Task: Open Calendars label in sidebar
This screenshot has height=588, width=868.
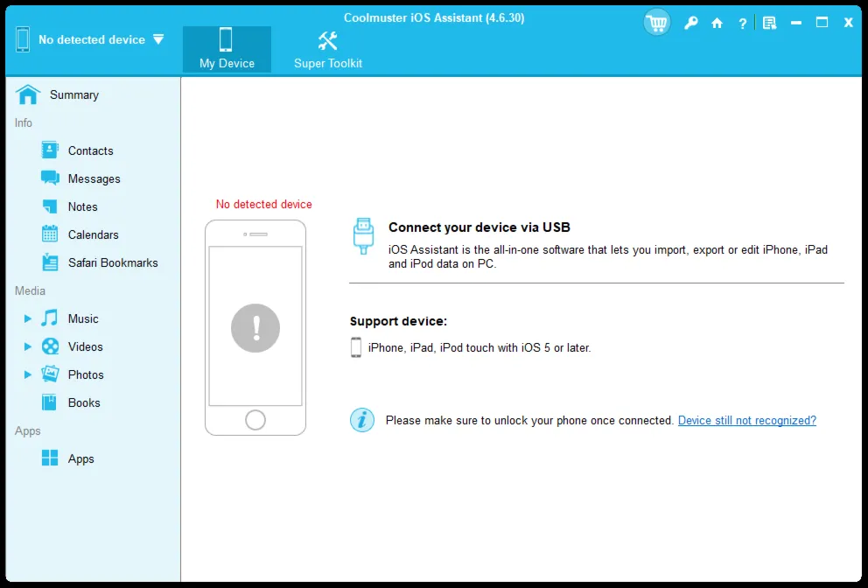Action: pyautogui.click(x=93, y=234)
